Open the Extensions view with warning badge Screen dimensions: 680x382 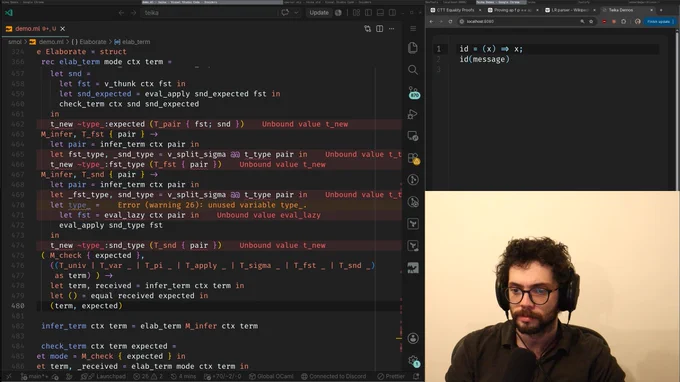[x=413, y=158]
